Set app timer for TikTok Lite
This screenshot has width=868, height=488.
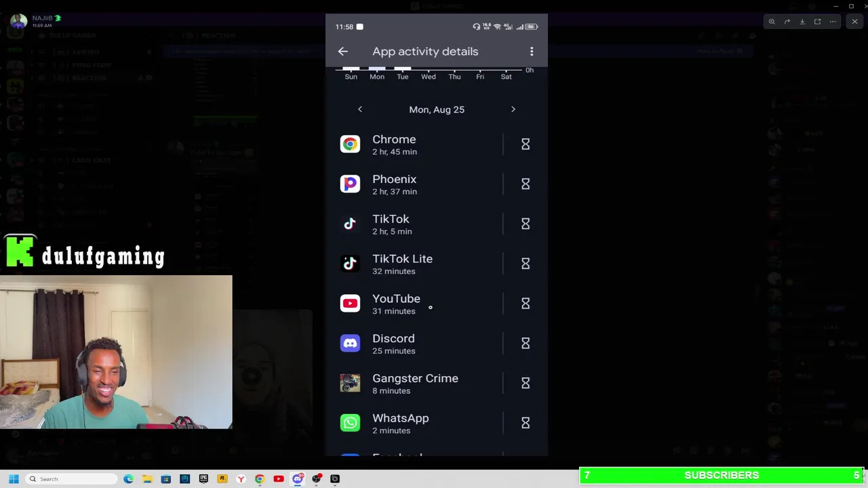click(x=526, y=264)
